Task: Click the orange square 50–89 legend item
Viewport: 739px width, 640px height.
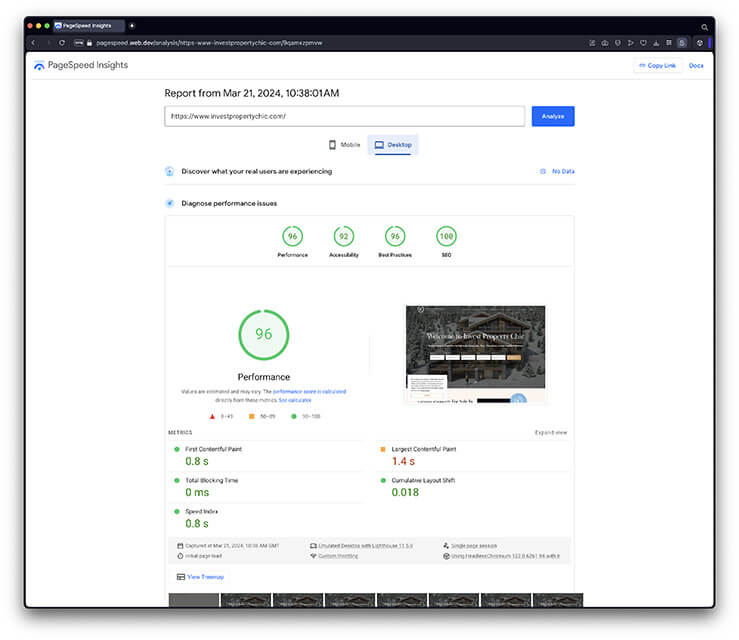Action: click(x=262, y=417)
